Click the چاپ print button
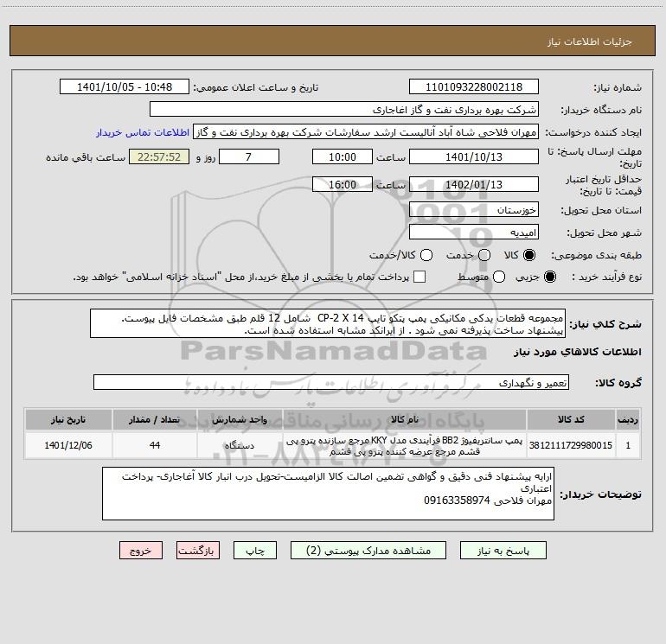This screenshot has width=666, height=644. coord(255,551)
